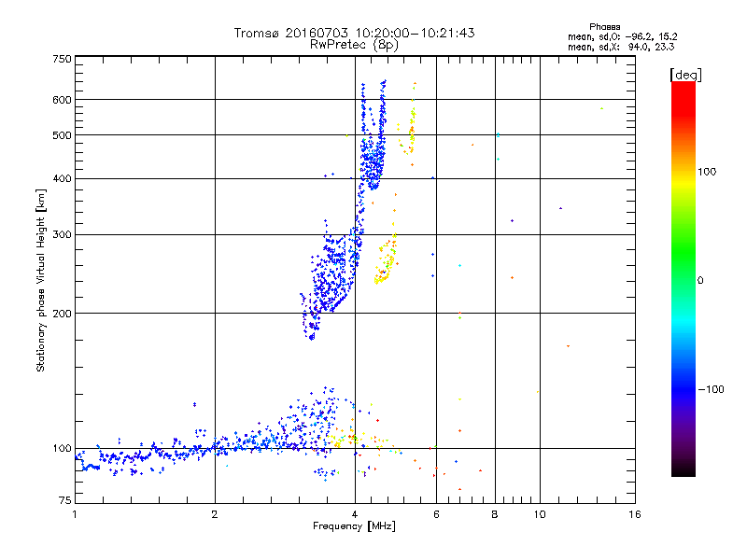Click the x-axis tick label '1'

click(x=75, y=514)
